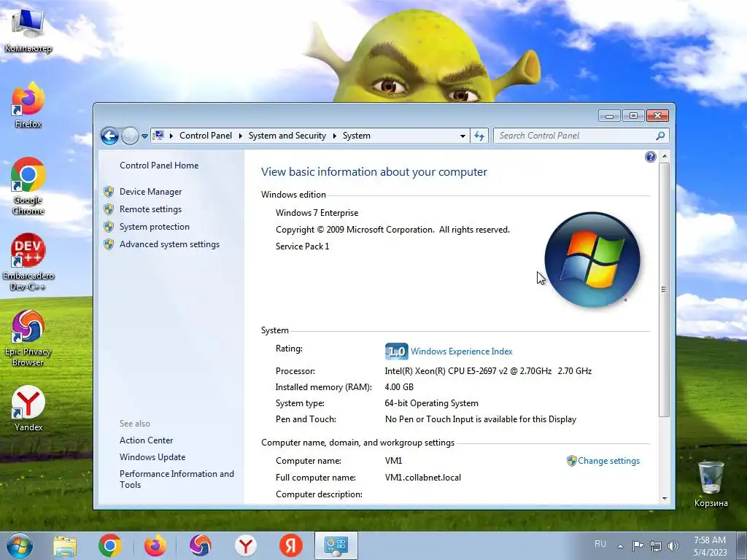Open System protection link
The width and height of the screenshot is (747, 560).
pos(155,227)
